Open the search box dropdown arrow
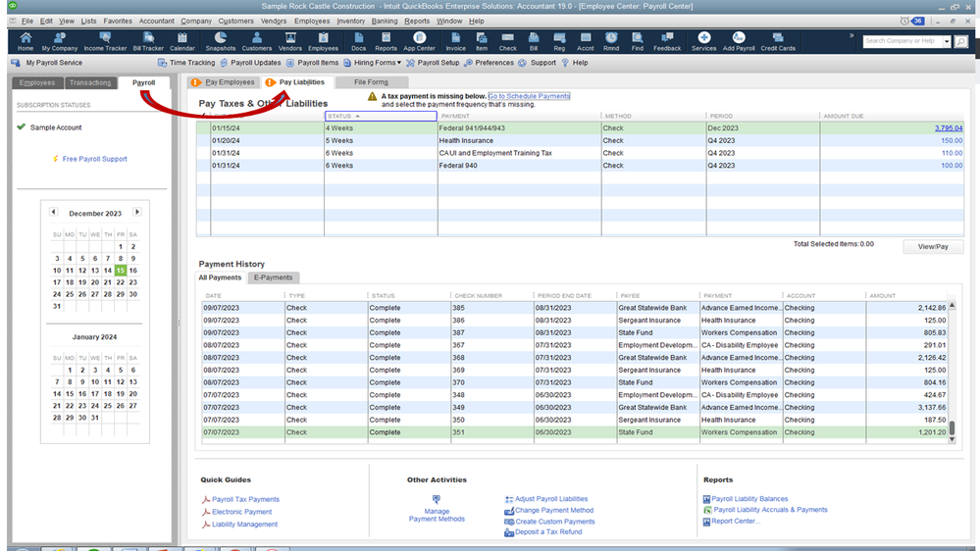 click(x=947, y=42)
